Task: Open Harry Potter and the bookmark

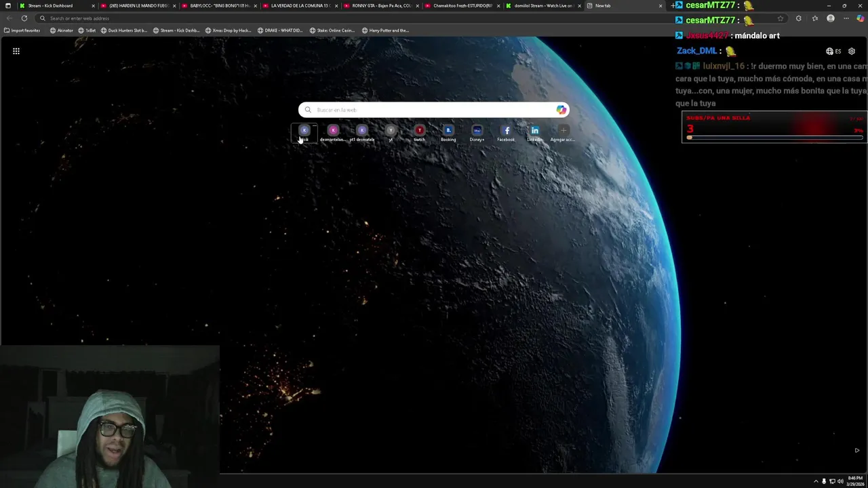Action: pos(385,30)
